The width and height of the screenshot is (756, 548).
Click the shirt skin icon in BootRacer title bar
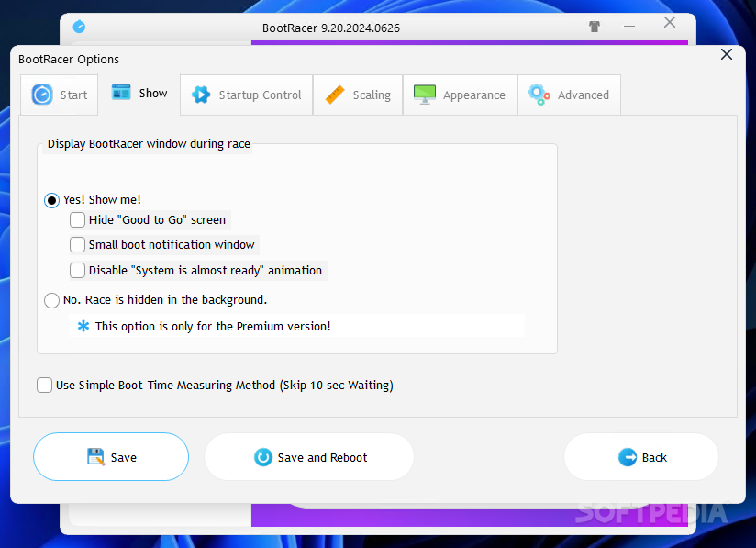pyautogui.click(x=595, y=27)
